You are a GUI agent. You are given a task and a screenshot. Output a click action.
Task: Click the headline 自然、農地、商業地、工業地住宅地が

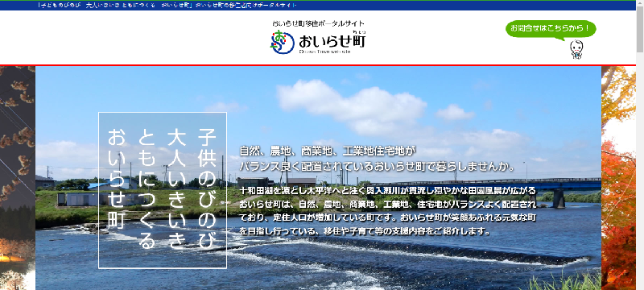click(x=325, y=151)
